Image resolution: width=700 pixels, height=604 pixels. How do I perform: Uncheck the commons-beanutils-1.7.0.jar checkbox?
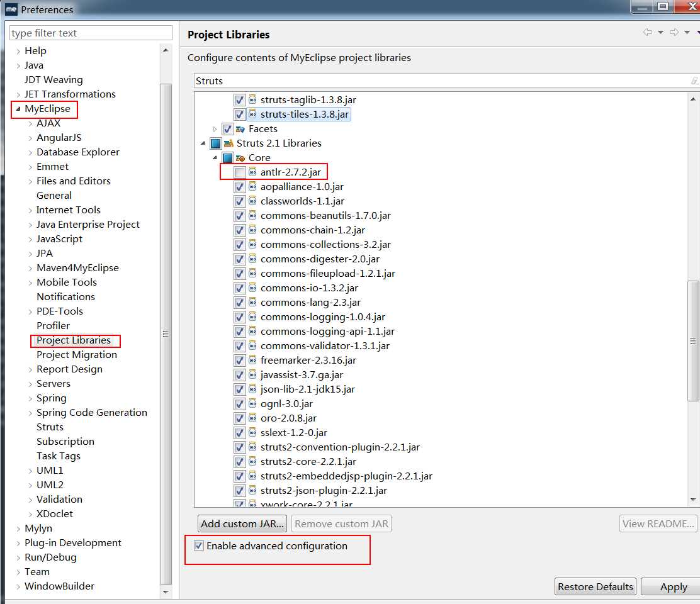pyautogui.click(x=240, y=215)
